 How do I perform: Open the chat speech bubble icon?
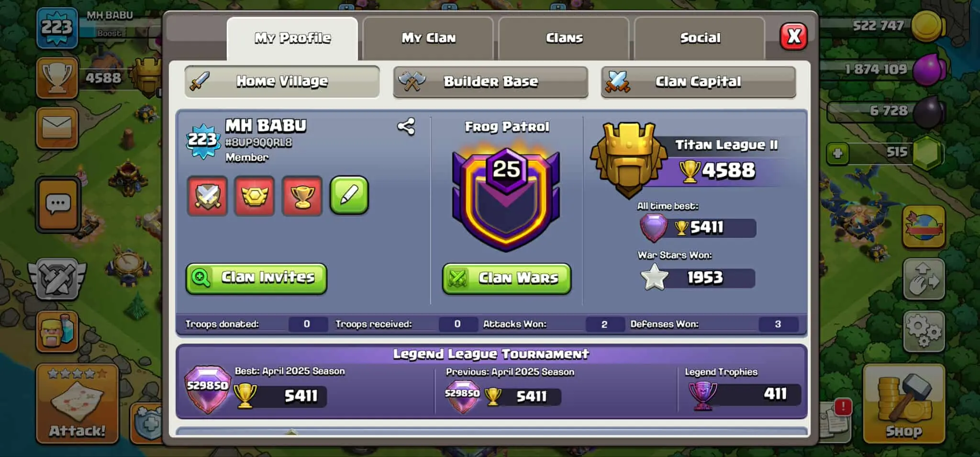click(x=58, y=205)
